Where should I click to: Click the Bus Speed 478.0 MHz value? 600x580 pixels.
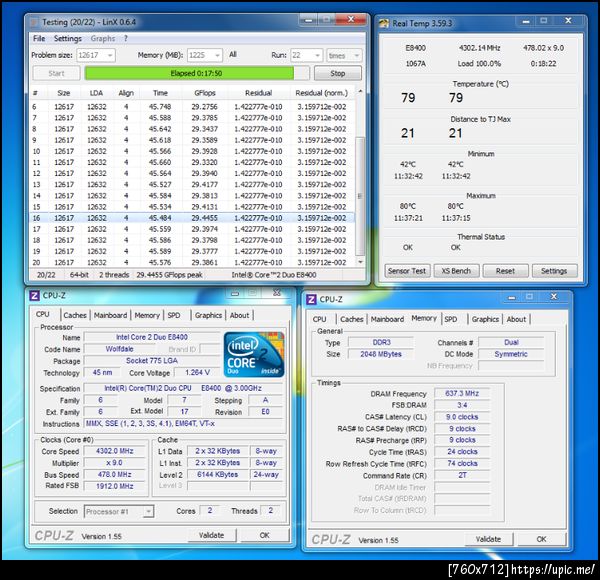point(114,474)
